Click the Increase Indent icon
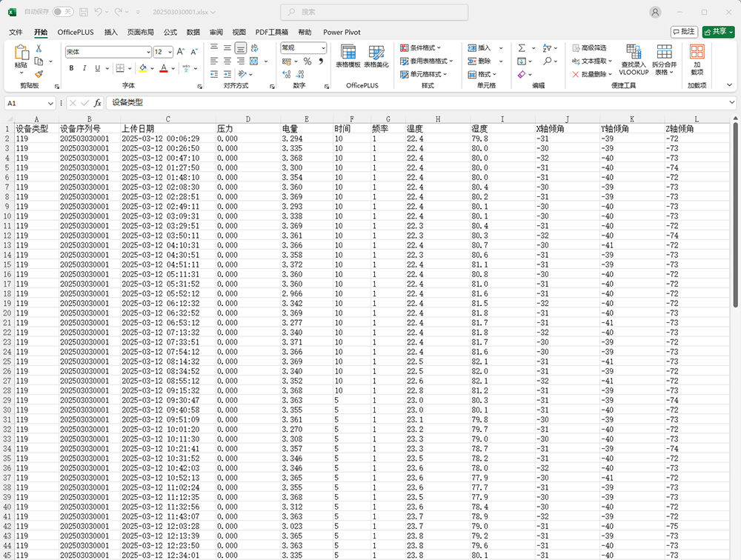 tap(227, 74)
